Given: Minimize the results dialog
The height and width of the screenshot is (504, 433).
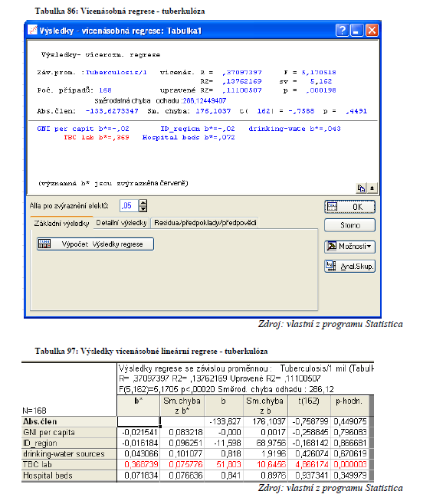Looking at the screenshot, I should (356, 30).
